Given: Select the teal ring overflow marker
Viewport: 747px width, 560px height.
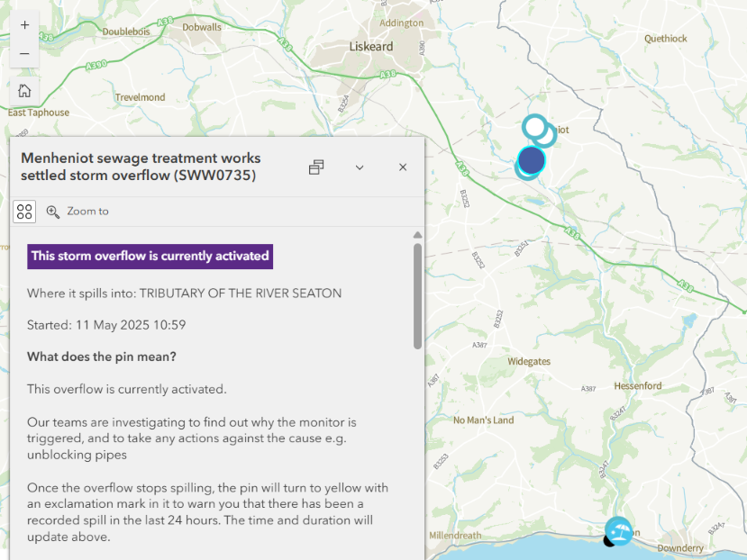Looking at the screenshot, I should point(535,126).
